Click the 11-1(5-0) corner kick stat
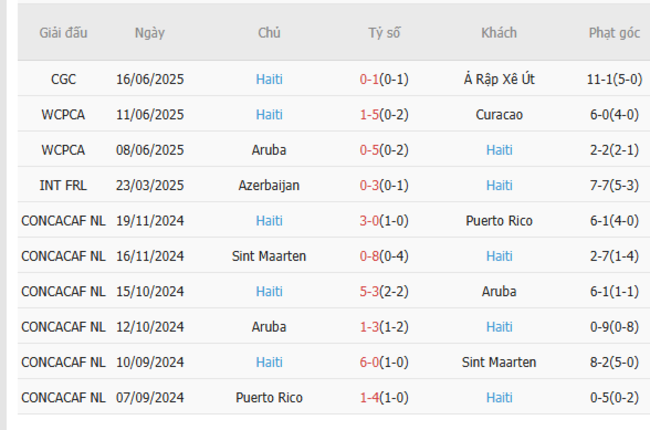This screenshot has height=430, width=650. coord(614,79)
